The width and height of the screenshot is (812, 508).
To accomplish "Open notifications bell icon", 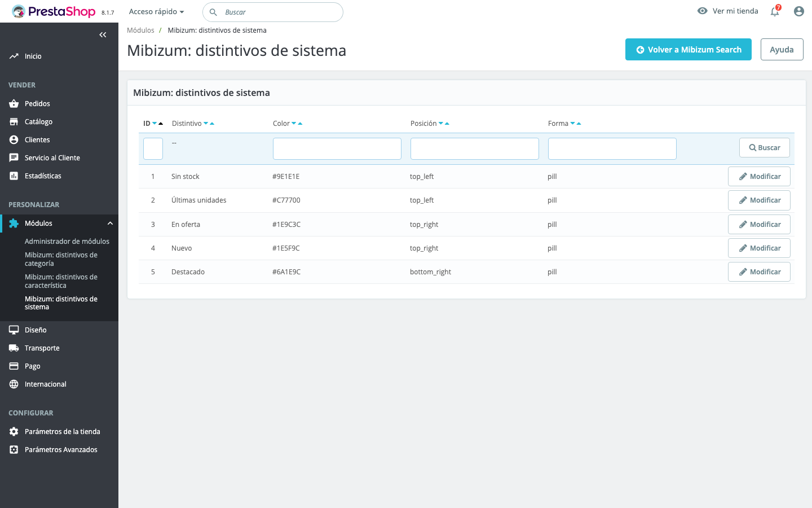I will (x=775, y=11).
